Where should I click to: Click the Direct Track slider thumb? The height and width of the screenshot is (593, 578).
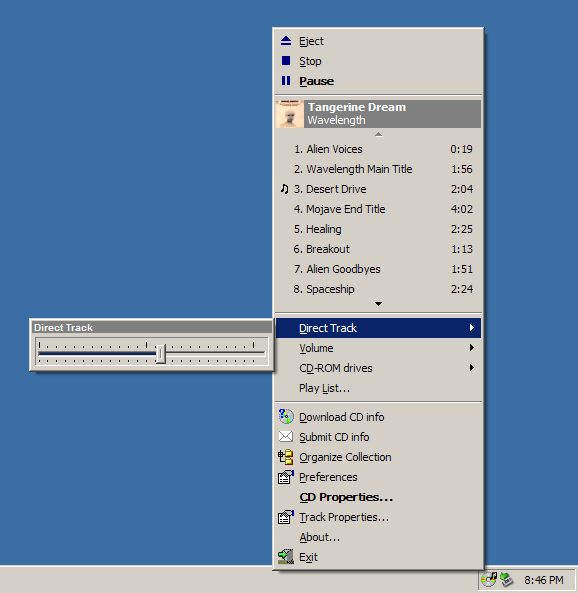pyautogui.click(x=160, y=354)
